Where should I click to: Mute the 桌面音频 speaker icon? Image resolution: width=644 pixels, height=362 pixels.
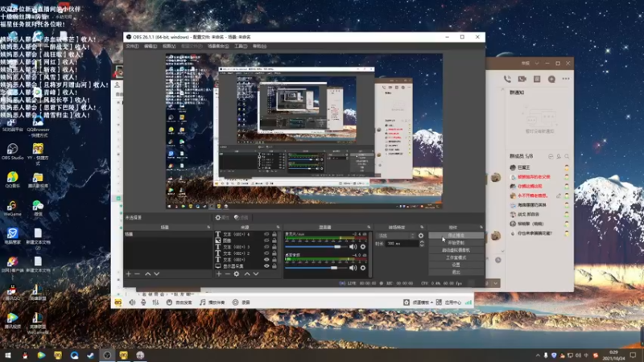pos(353,268)
